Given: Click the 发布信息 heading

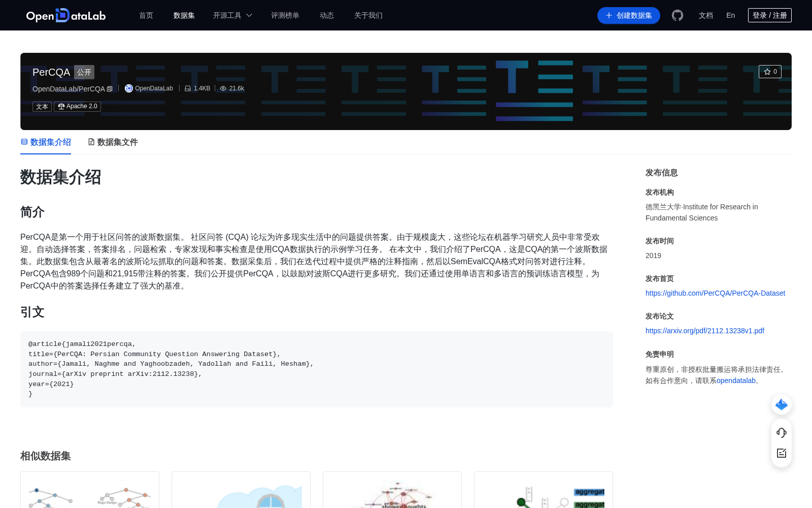Looking at the screenshot, I should [x=662, y=173].
